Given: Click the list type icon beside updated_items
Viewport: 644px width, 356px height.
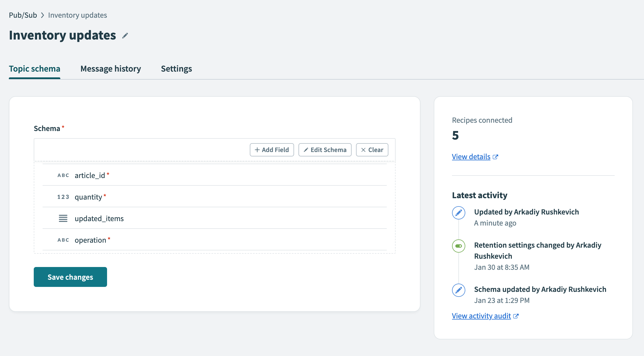Looking at the screenshot, I should pyautogui.click(x=63, y=218).
